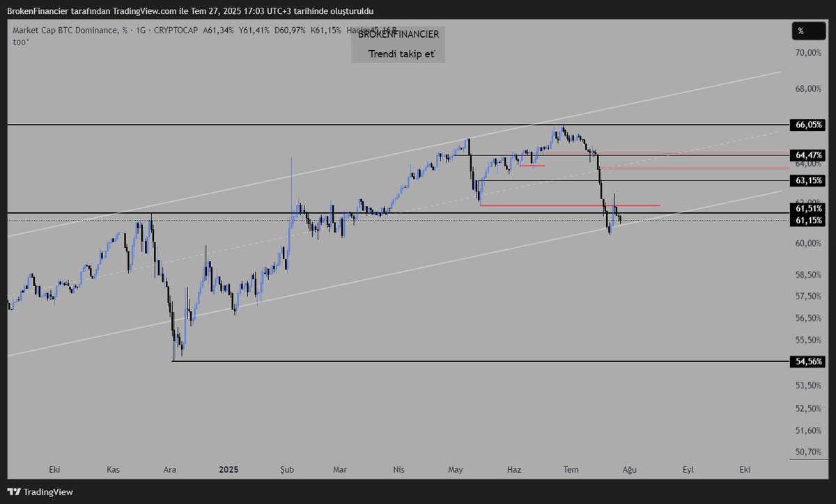This screenshot has width=836, height=504.
Task: Select the 66,05% price level label
Action: pos(808,125)
